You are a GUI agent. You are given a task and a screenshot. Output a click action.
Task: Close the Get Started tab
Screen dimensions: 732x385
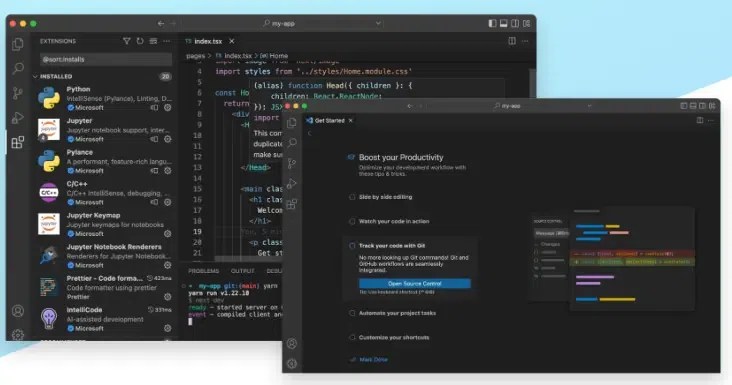pos(351,120)
